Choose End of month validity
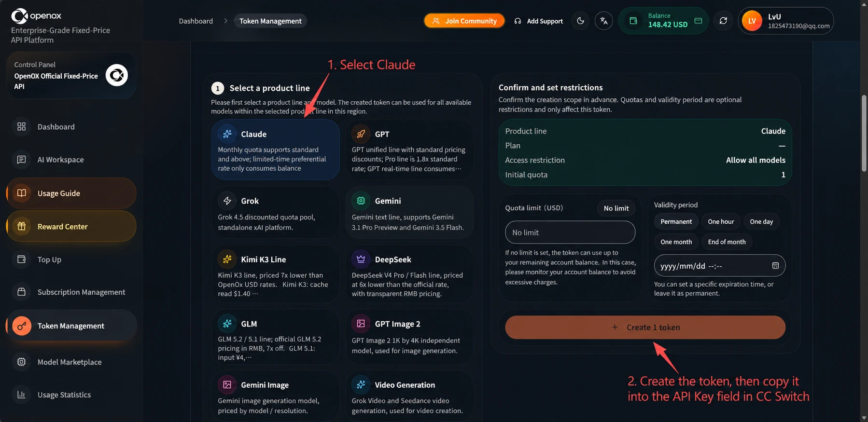This screenshot has height=422, width=868. tap(727, 242)
